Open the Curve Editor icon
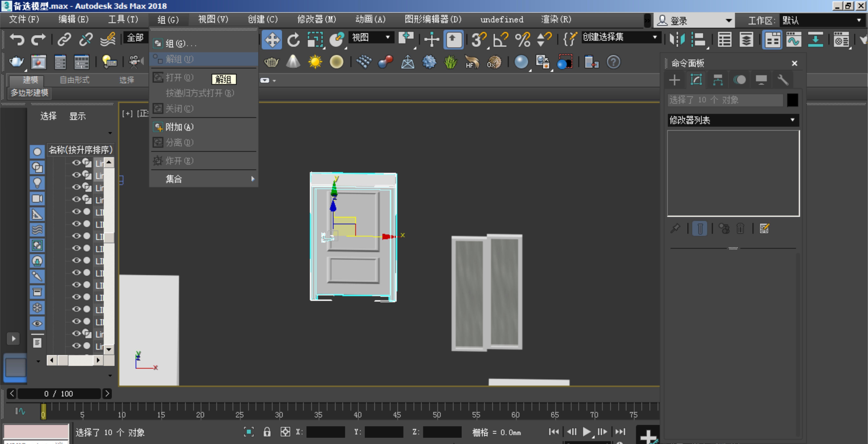This screenshot has height=444, width=868. [793, 40]
